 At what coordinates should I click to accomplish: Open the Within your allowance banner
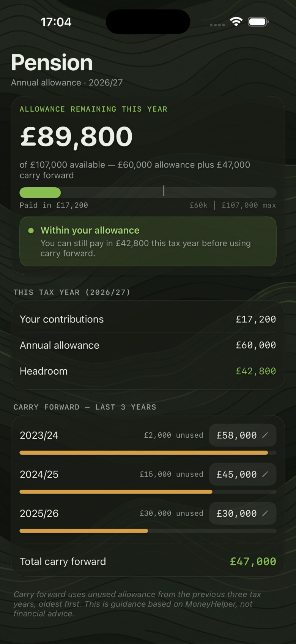click(148, 241)
